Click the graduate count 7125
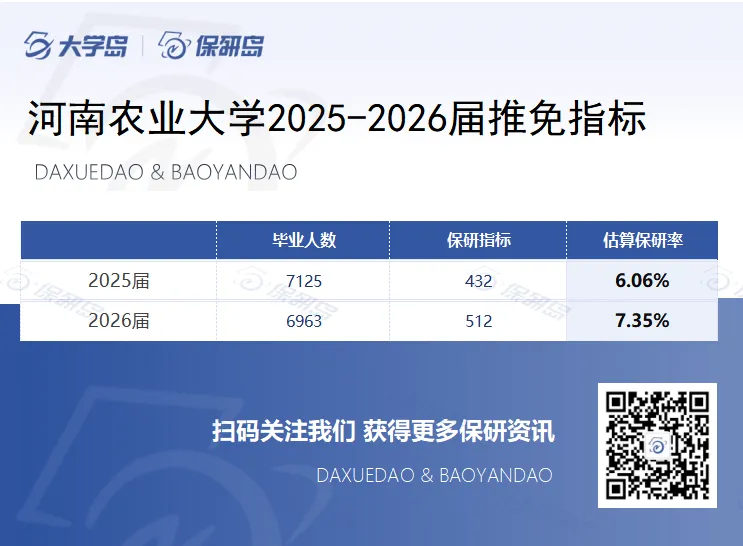The height and width of the screenshot is (546, 743). (304, 281)
